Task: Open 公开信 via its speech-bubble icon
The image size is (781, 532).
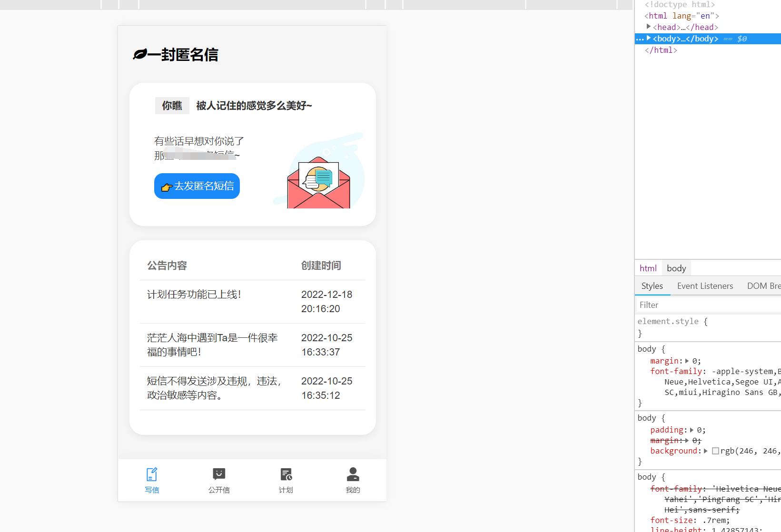Action: pos(218,473)
